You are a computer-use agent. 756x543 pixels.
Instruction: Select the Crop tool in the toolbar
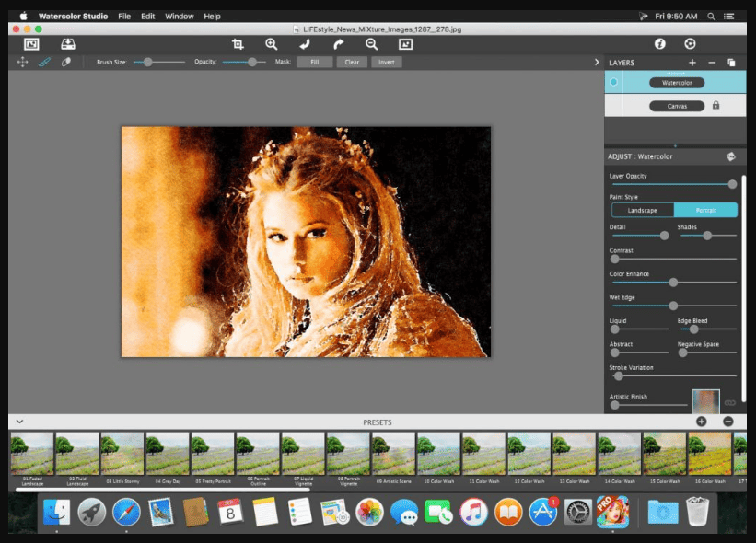(238, 44)
